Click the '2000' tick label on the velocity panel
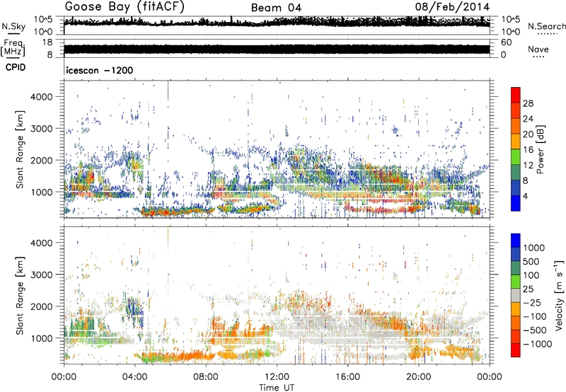Viewport: 566px width, 392px height. 42,306
